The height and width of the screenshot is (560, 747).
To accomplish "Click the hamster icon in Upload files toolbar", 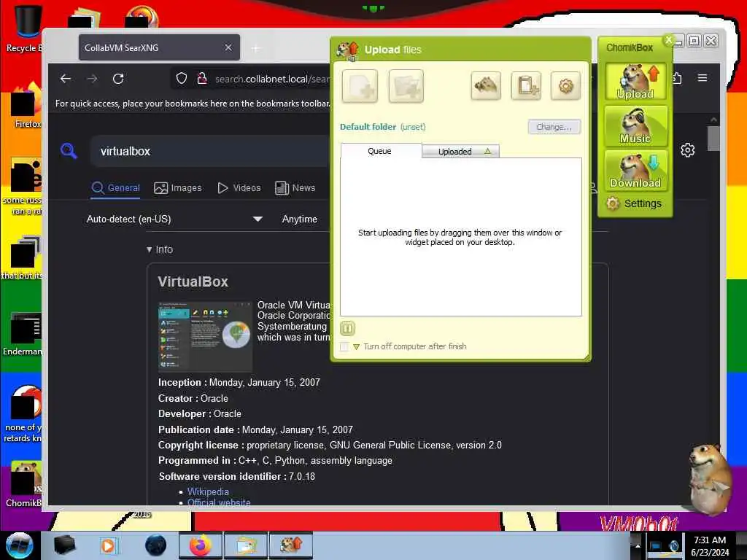I will 485,86.
